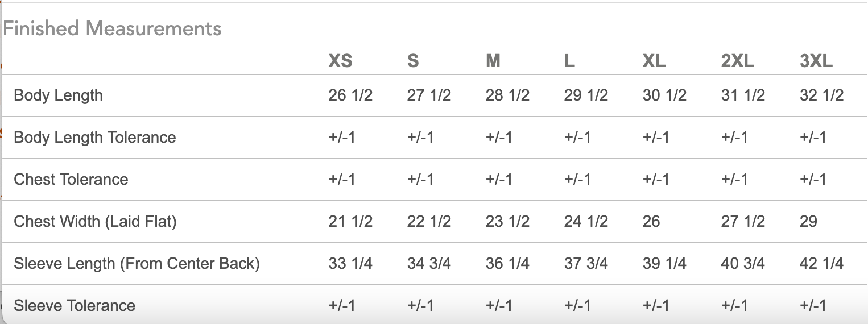This screenshot has height=324, width=868.
Task: Click the 36 1/4 sleeve length value
Action: click(x=507, y=264)
